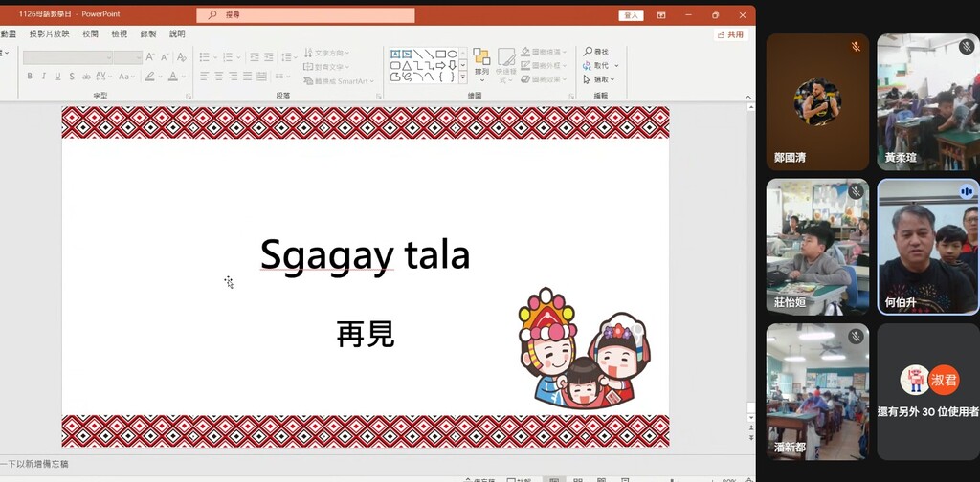Toggle bold formatting

coord(30,77)
